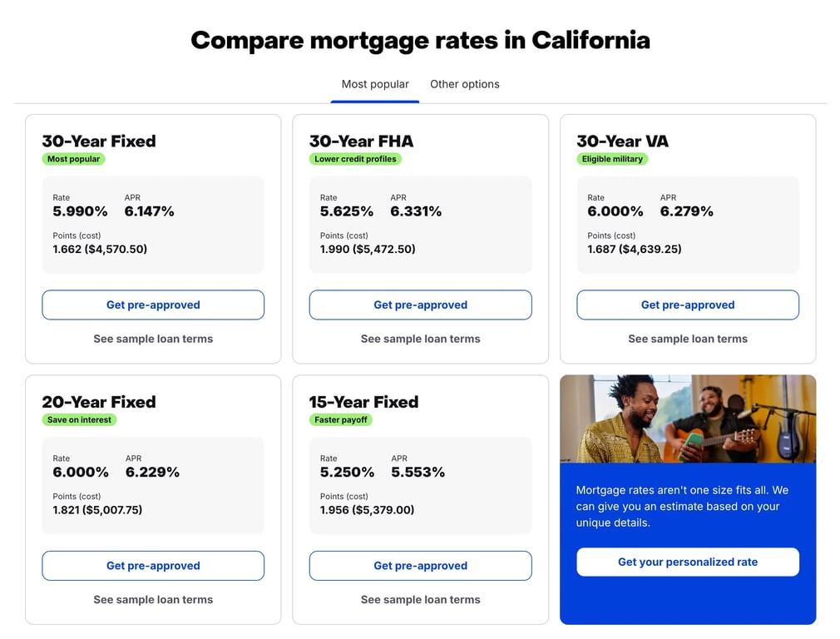Image resolution: width=840 pixels, height=639 pixels.
Task: Click the 30-Year FHA card heading
Action: 361,141
